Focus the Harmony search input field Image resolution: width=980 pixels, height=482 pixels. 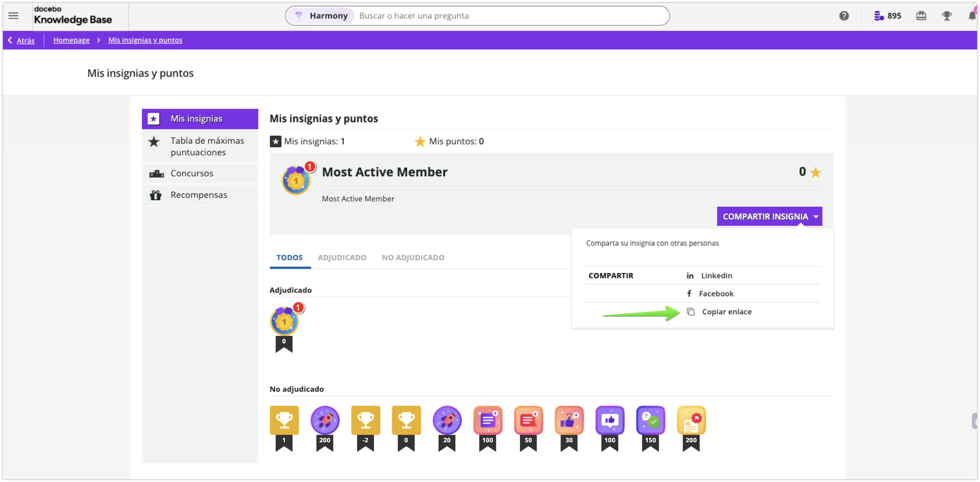[510, 16]
